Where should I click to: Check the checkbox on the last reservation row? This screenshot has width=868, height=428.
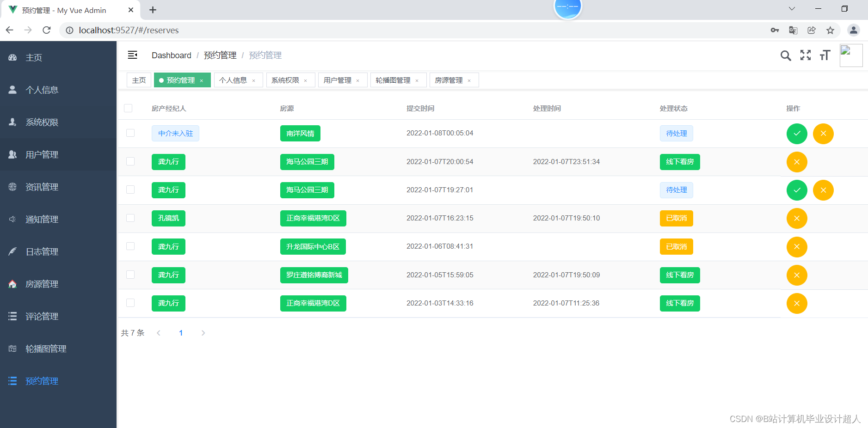pos(130,303)
